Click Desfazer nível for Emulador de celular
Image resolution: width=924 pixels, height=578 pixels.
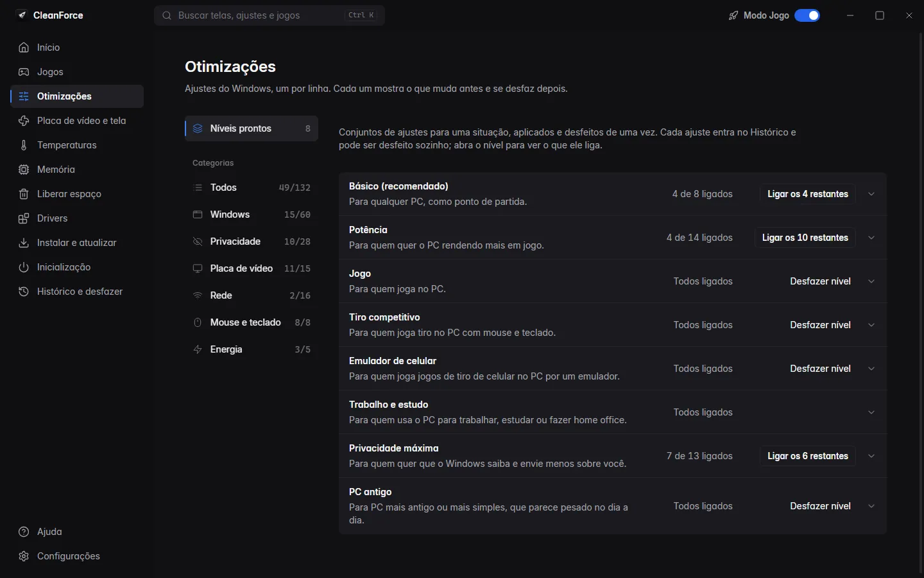(820, 369)
